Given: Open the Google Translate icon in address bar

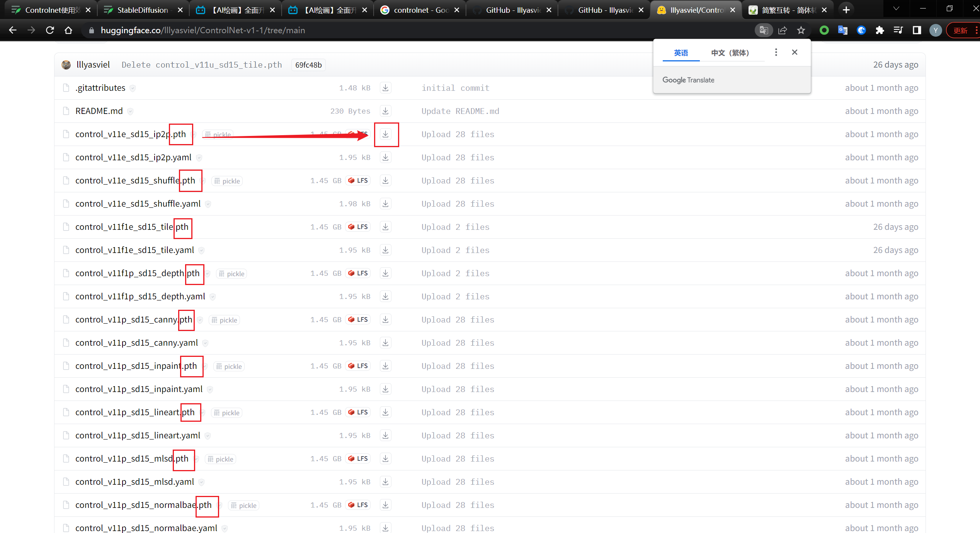Looking at the screenshot, I should pyautogui.click(x=764, y=30).
